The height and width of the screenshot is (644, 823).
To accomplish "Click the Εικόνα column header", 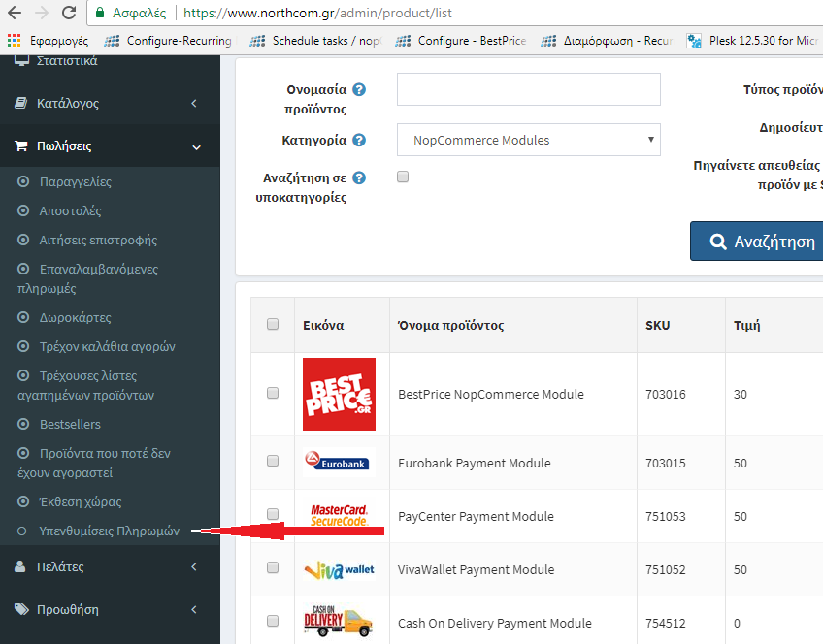I will 323,325.
